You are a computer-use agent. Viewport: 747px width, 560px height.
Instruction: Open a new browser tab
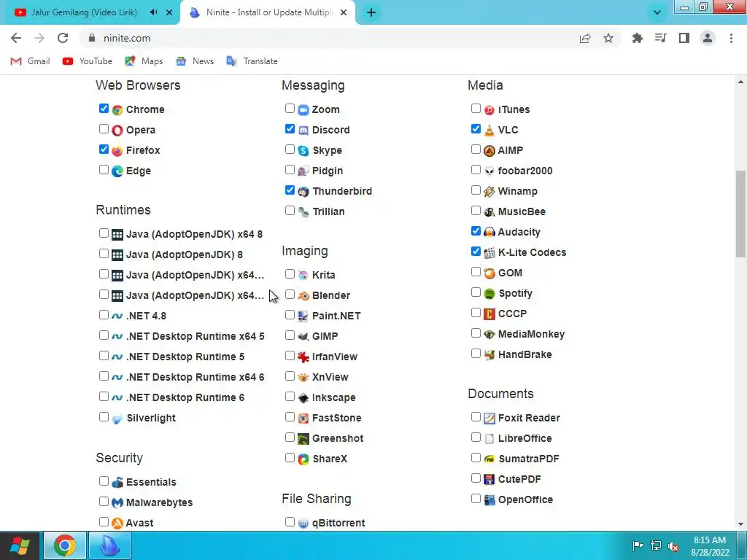click(x=371, y=12)
